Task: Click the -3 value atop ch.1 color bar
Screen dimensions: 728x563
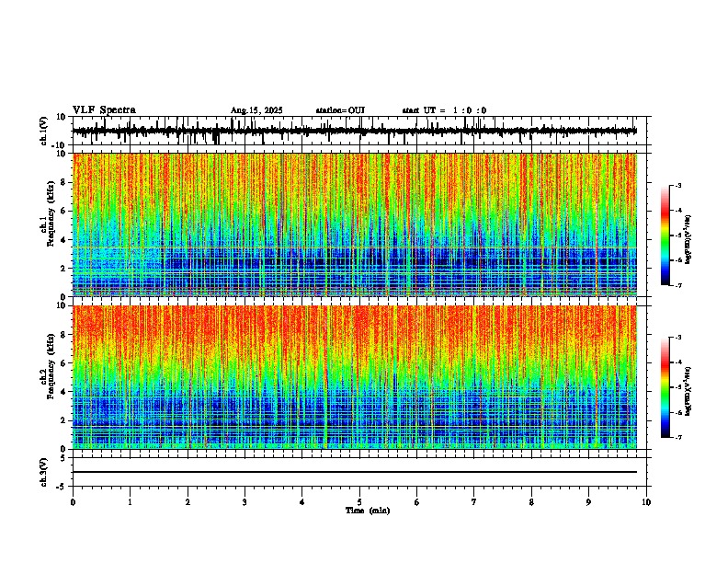Action: 678,185
